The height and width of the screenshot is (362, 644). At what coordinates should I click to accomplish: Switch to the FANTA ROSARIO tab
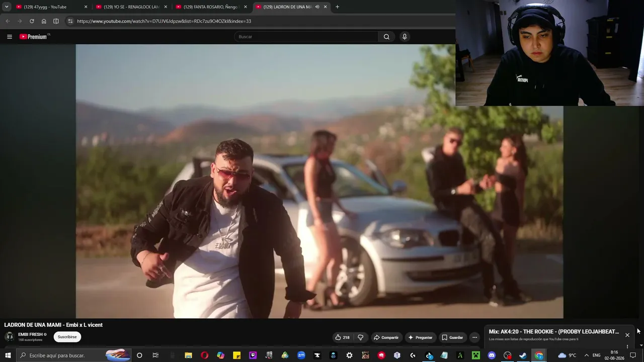pos(211,7)
